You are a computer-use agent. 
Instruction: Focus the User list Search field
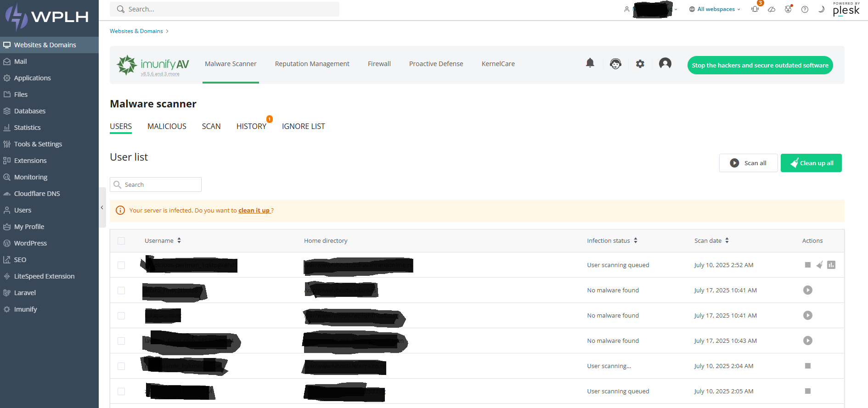click(156, 184)
